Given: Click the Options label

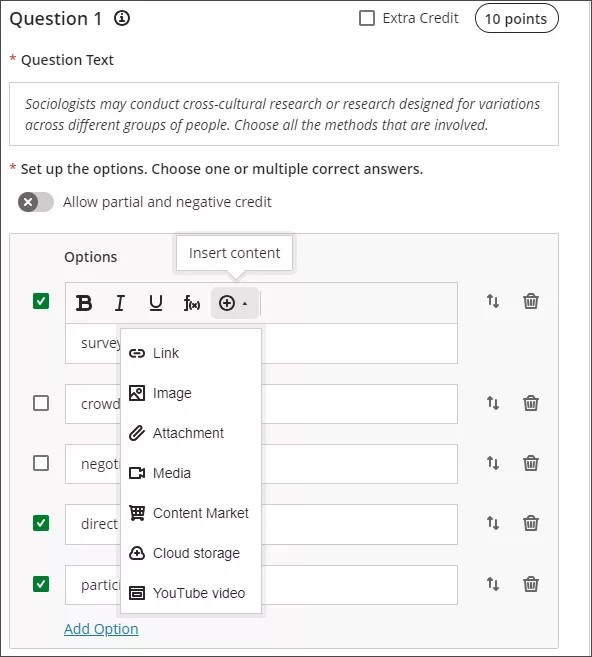Looking at the screenshot, I should point(90,257).
